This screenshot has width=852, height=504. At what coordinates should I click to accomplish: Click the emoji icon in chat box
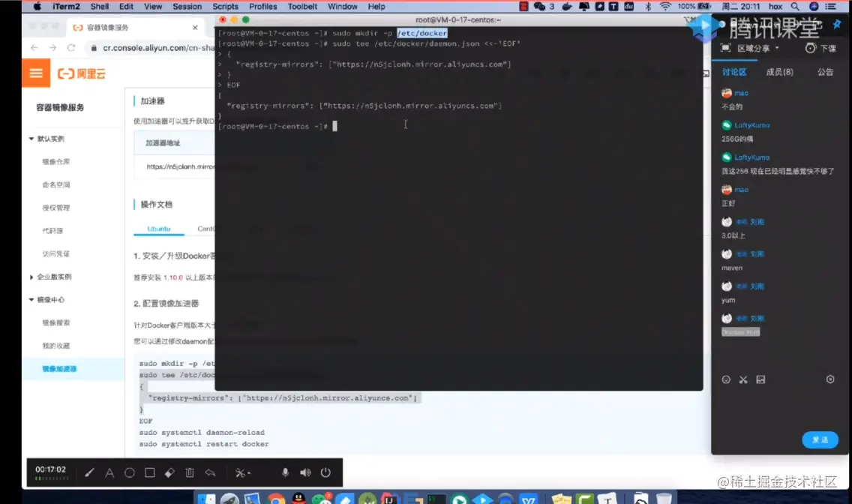tap(726, 379)
